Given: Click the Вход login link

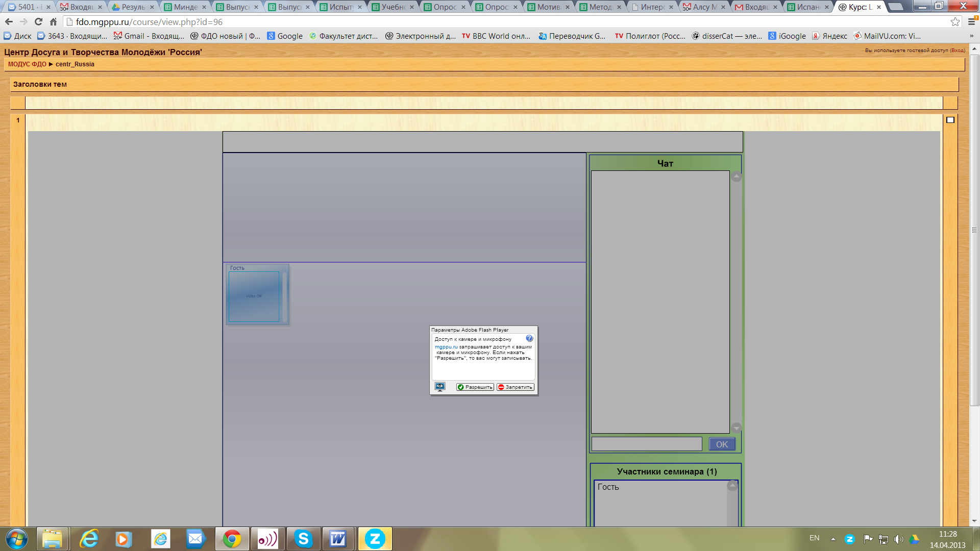Looking at the screenshot, I should 957,51.
